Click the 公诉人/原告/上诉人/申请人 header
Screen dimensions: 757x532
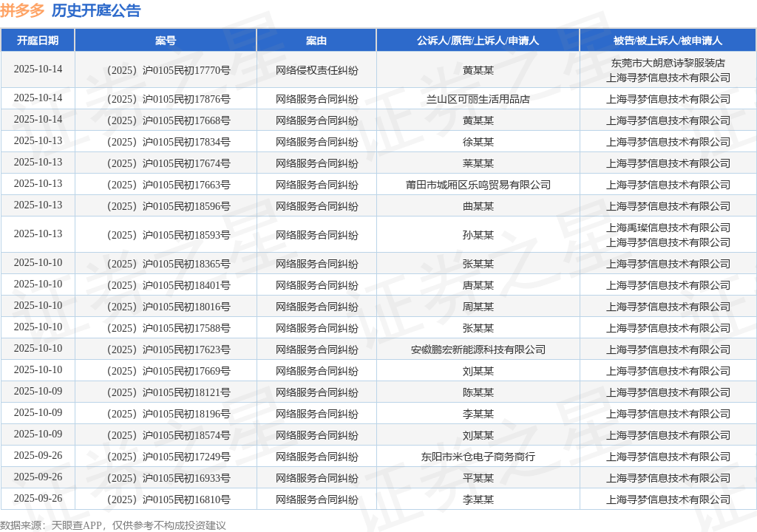coord(478,41)
